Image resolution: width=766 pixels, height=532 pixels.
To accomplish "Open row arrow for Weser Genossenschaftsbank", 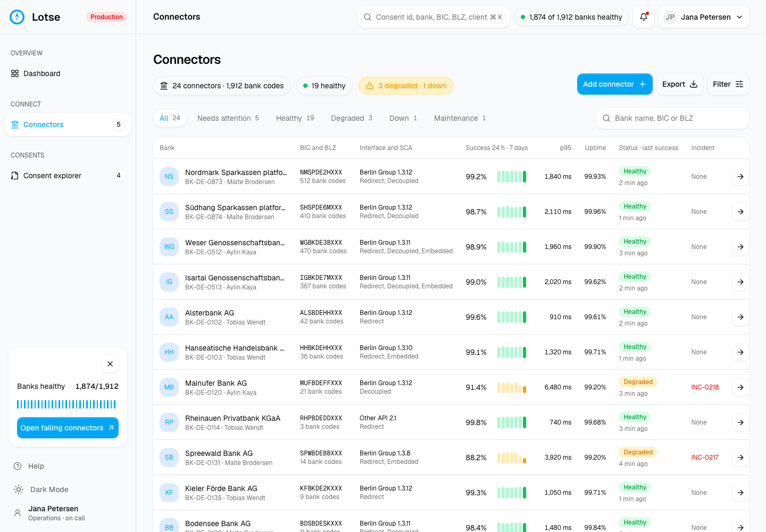I will tap(740, 247).
